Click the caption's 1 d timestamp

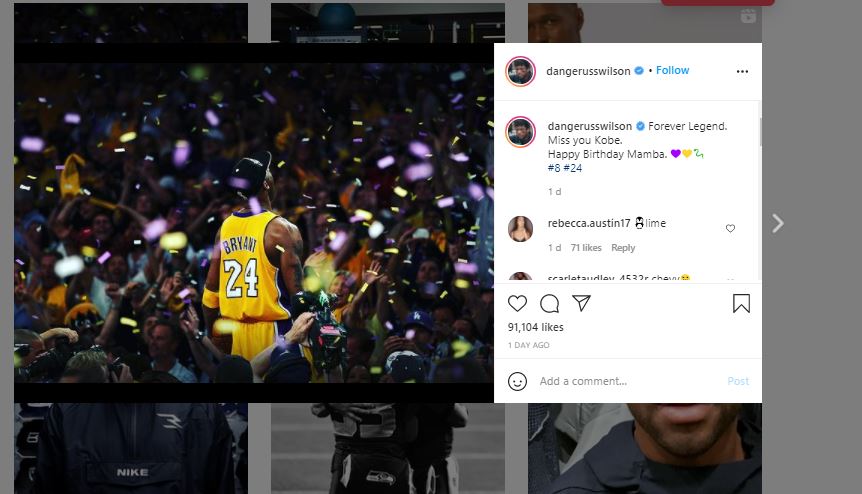554,192
